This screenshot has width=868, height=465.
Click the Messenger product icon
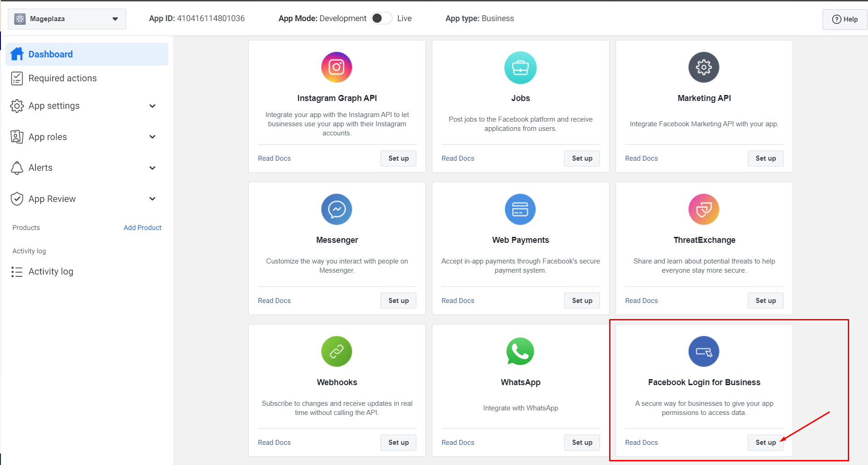click(336, 209)
